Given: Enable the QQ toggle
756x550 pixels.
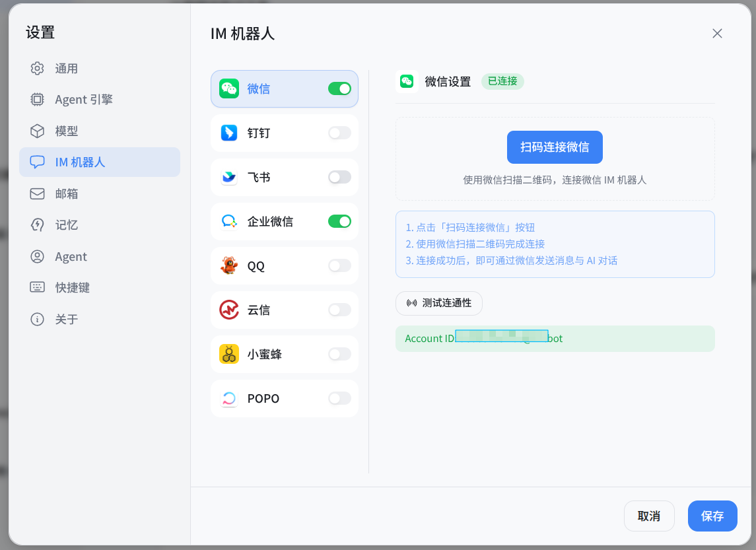Looking at the screenshot, I should (339, 265).
